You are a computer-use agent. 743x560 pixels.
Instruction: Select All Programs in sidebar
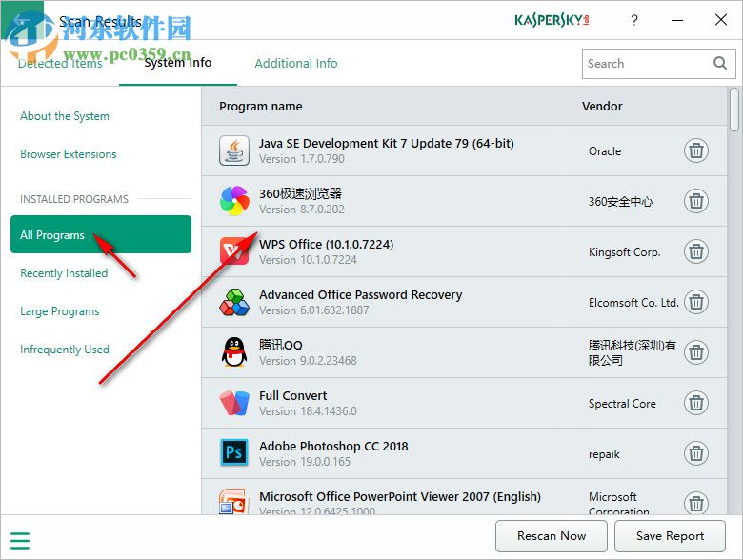click(x=101, y=234)
